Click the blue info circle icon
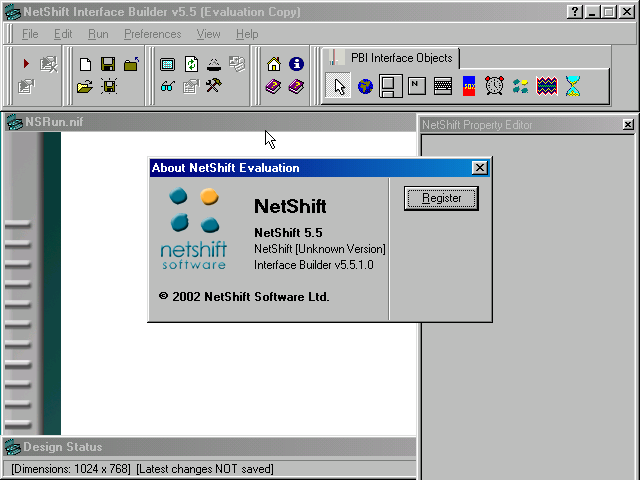The height and width of the screenshot is (480, 640). pos(296,64)
